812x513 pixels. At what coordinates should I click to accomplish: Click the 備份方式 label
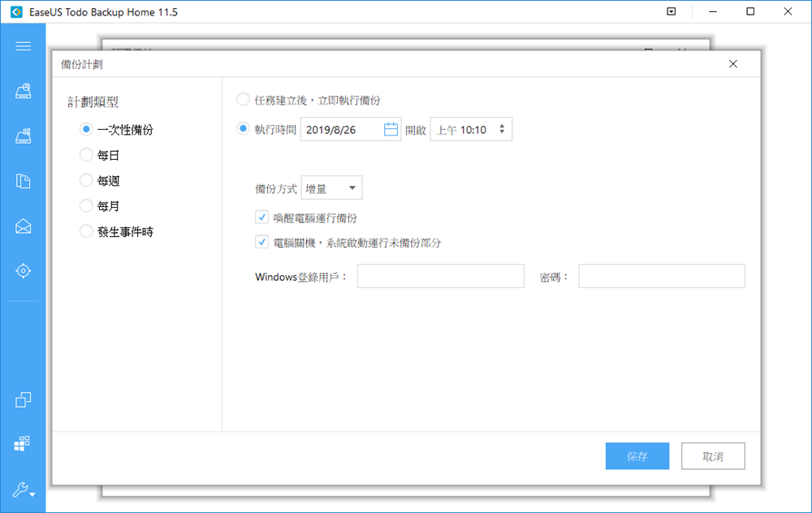(276, 189)
